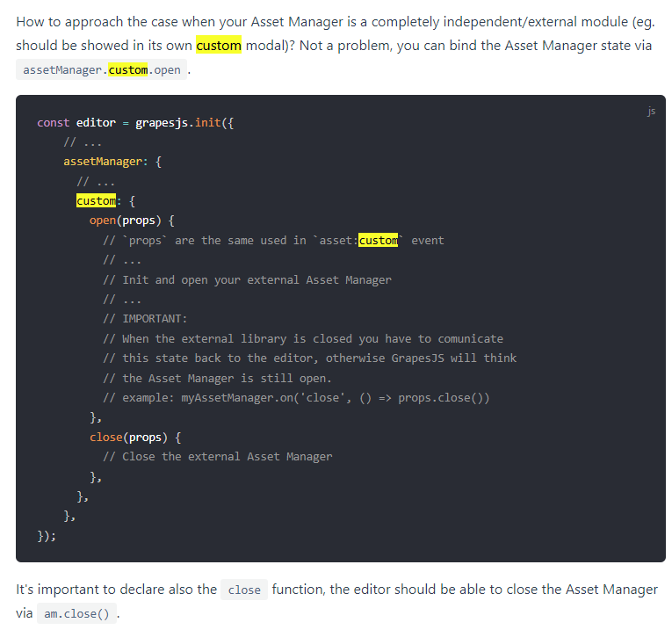Click the comment 'Close the external Asset Manager'
This screenshot has height=637, width=672.
coord(218,457)
